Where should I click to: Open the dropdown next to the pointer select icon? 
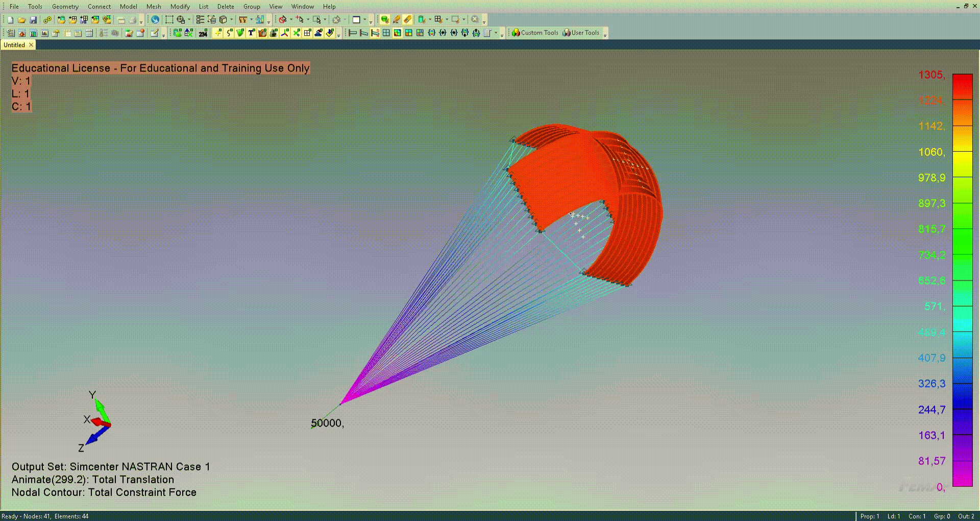291,19
